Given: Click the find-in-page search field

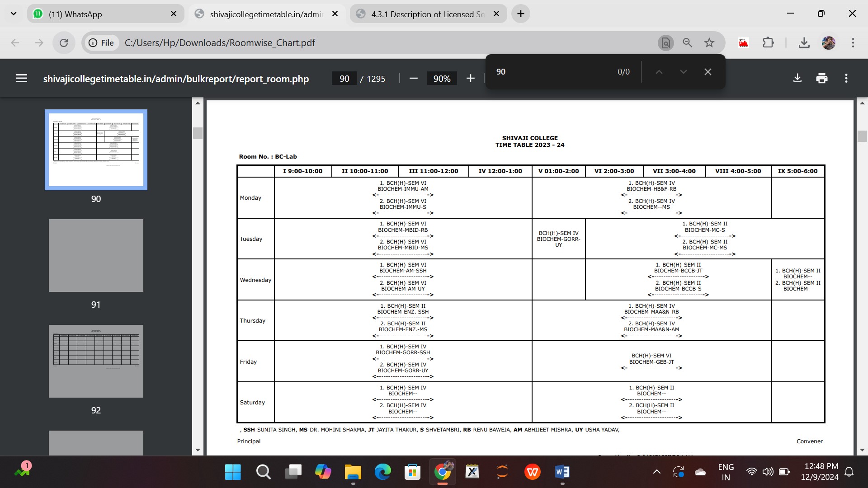Looking at the screenshot, I should pos(552,72).
